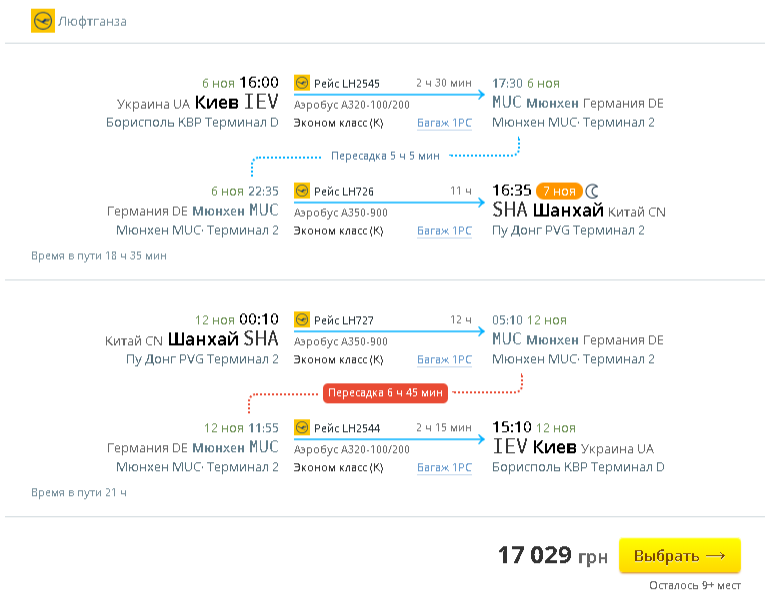Open Багаж 1PC link for flight LH2544

[x=444, y=467]
